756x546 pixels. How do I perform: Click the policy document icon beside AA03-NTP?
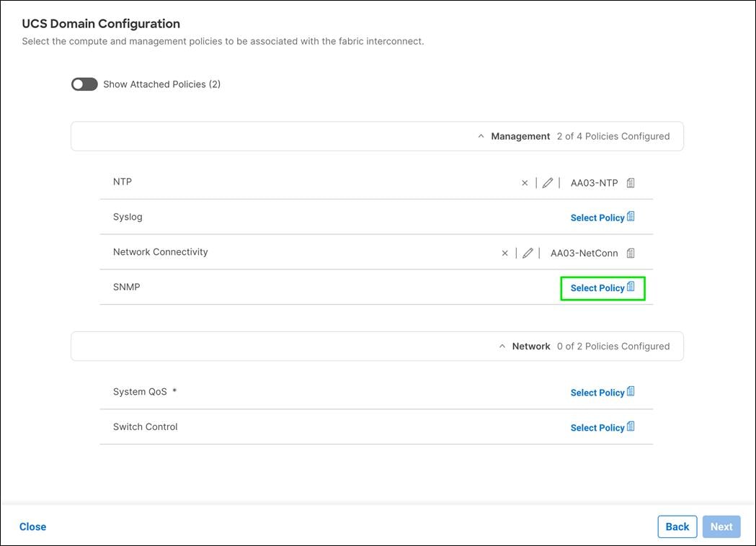pos(631,182)
